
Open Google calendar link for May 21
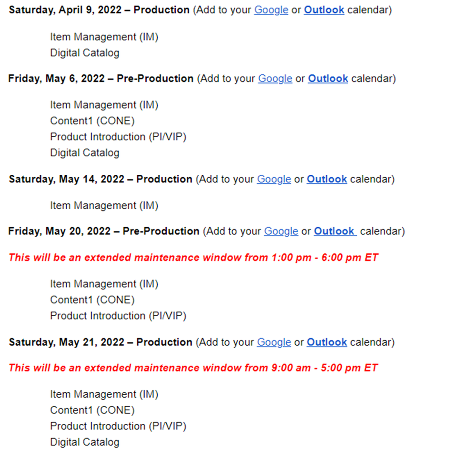point(274,342)
